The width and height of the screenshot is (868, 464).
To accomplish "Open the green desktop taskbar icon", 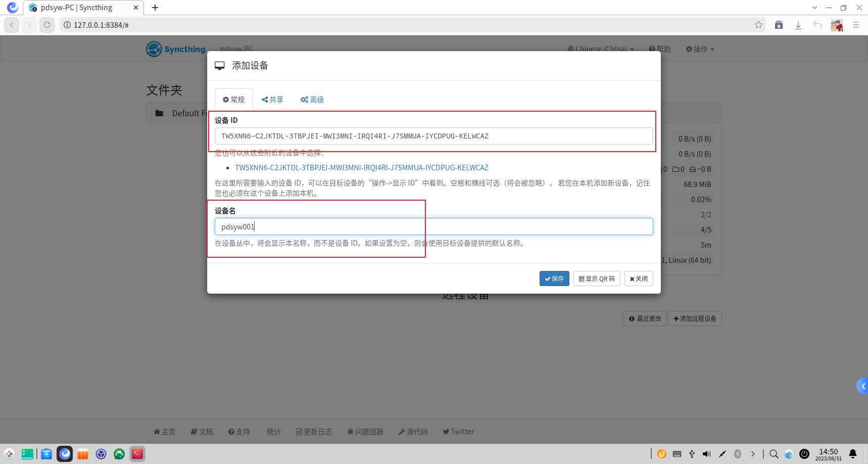I will click(27, 454).
